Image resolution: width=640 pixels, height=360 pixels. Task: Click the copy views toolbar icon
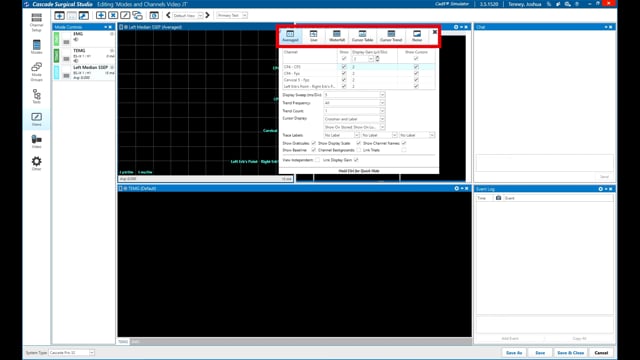(x=138, y=16)
